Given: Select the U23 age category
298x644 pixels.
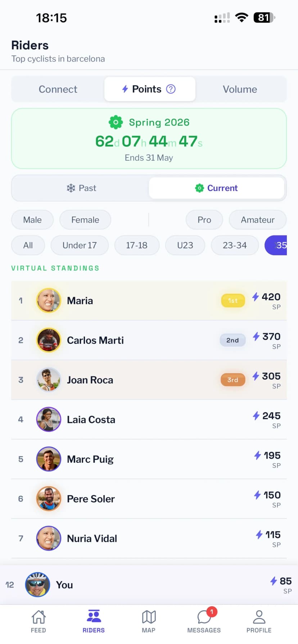Looking at the screenshot, I should coord(185,245).
